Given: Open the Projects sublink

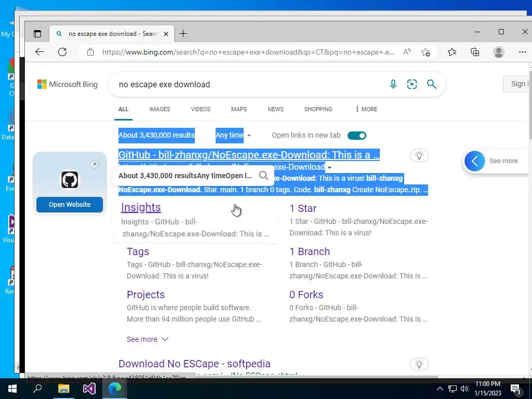Looking at the screenshot, I should click(x=145, y=295).
